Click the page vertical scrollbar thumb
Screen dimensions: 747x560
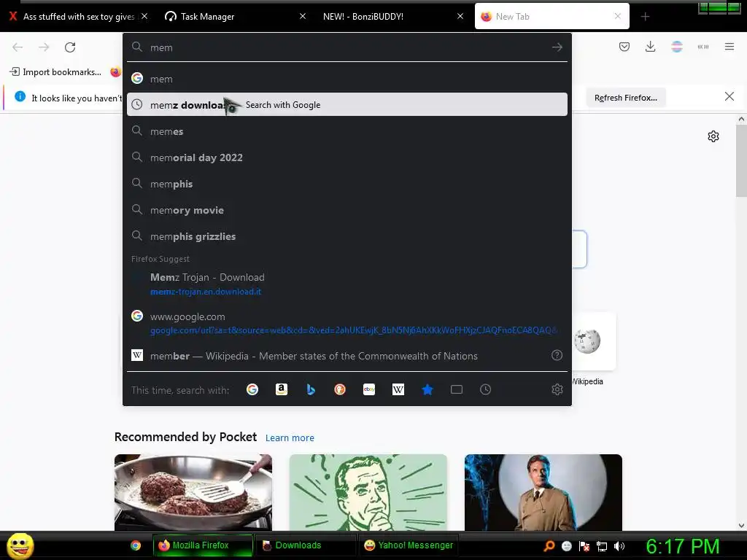[x=741, y=161]
